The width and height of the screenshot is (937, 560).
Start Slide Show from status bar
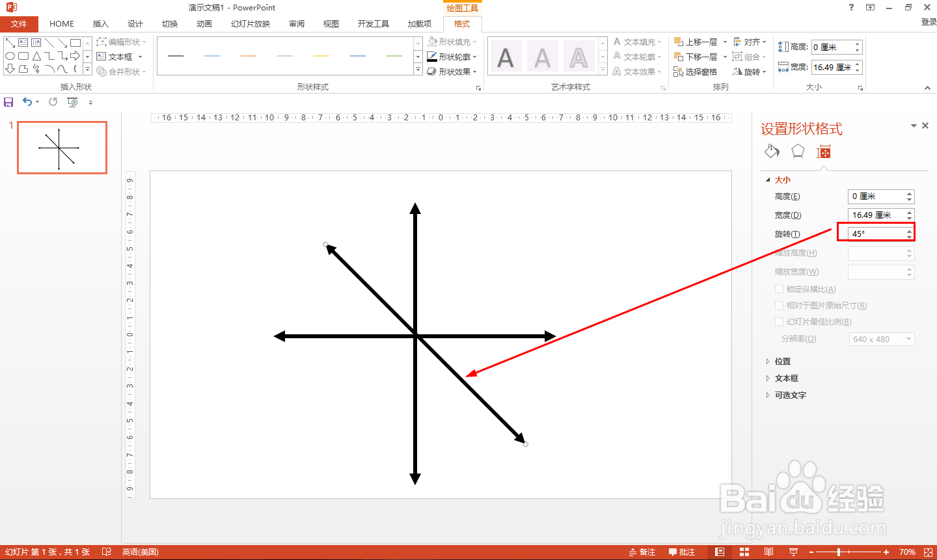pos(793,552)
